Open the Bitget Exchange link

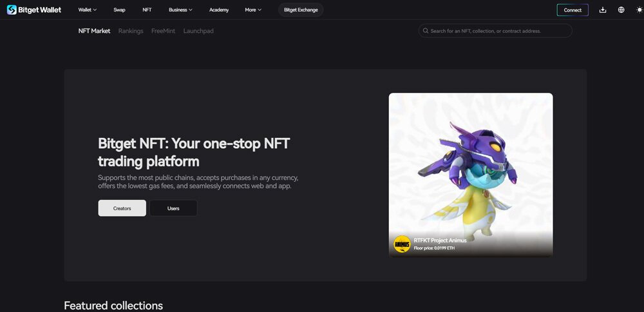click(301, 10)
